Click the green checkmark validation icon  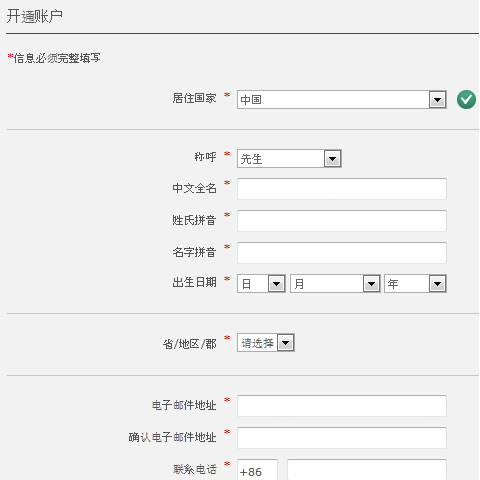[x=466, y=99]
